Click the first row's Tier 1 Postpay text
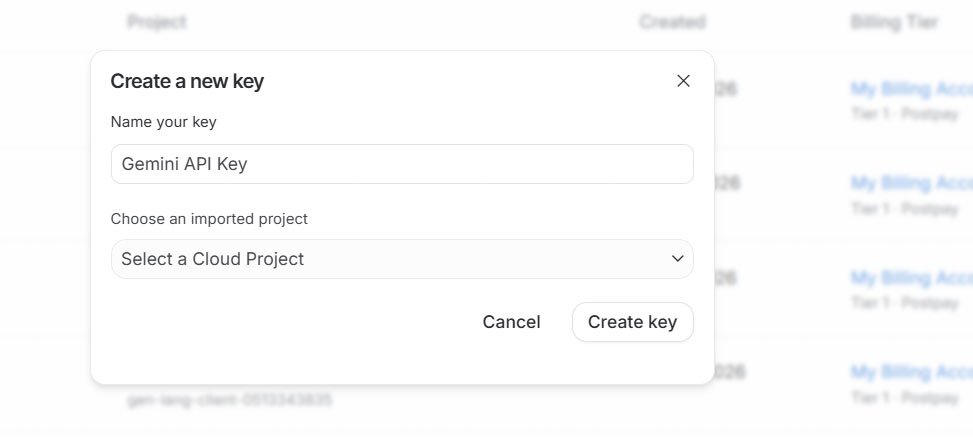973x438 pixels. click(904, 114)
